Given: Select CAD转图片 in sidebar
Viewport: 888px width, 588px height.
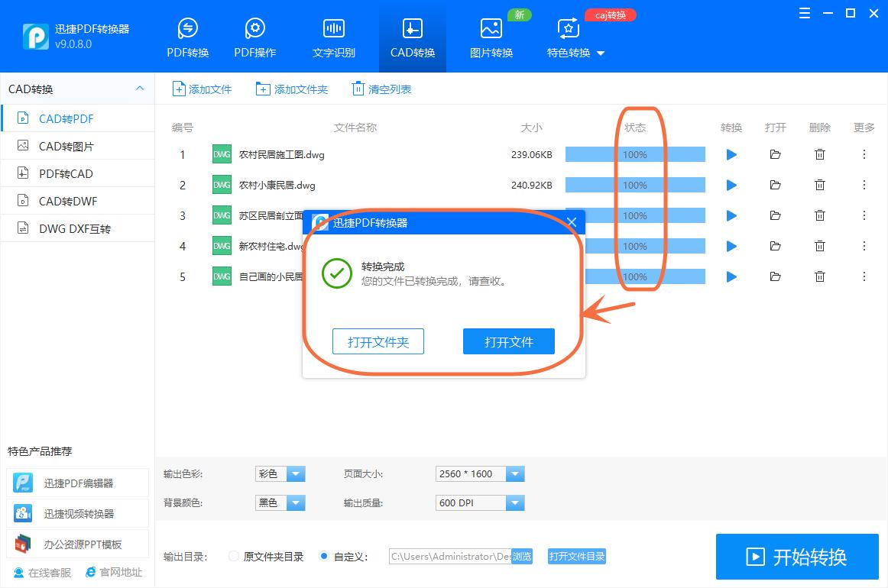Looking at the screenshot, I should (78, 146).
